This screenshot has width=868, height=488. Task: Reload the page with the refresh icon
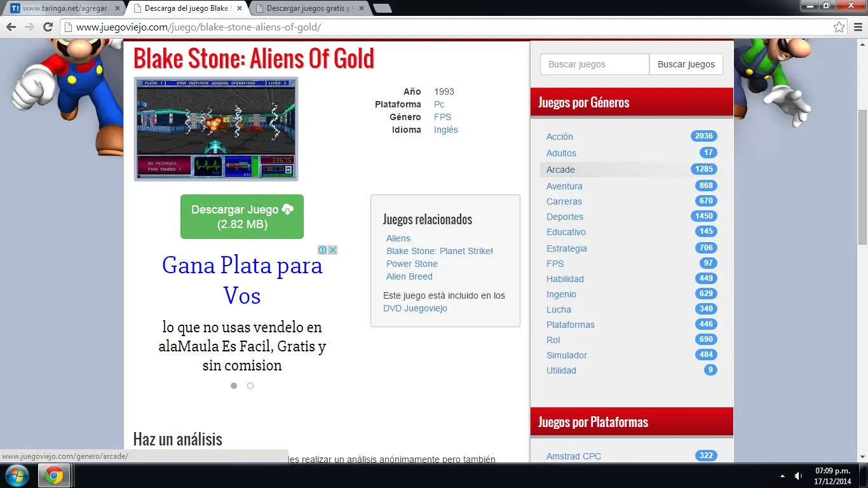[48, 27]
